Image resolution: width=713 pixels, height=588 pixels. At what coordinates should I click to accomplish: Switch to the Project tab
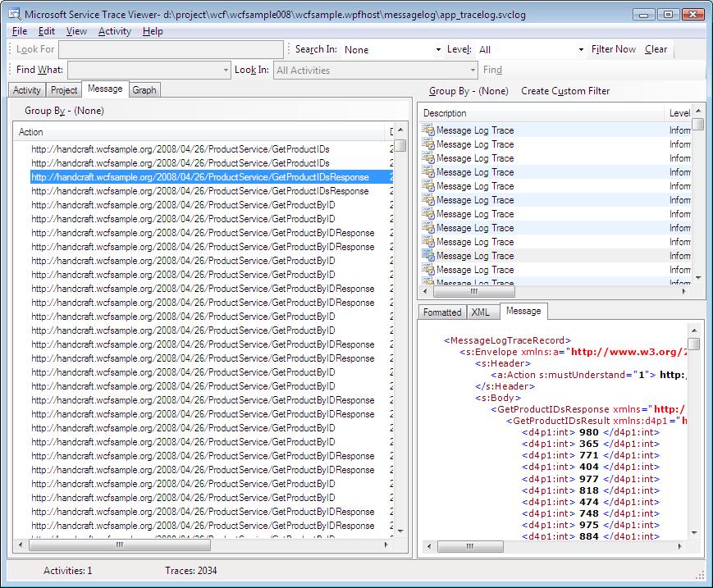(64, 90)
